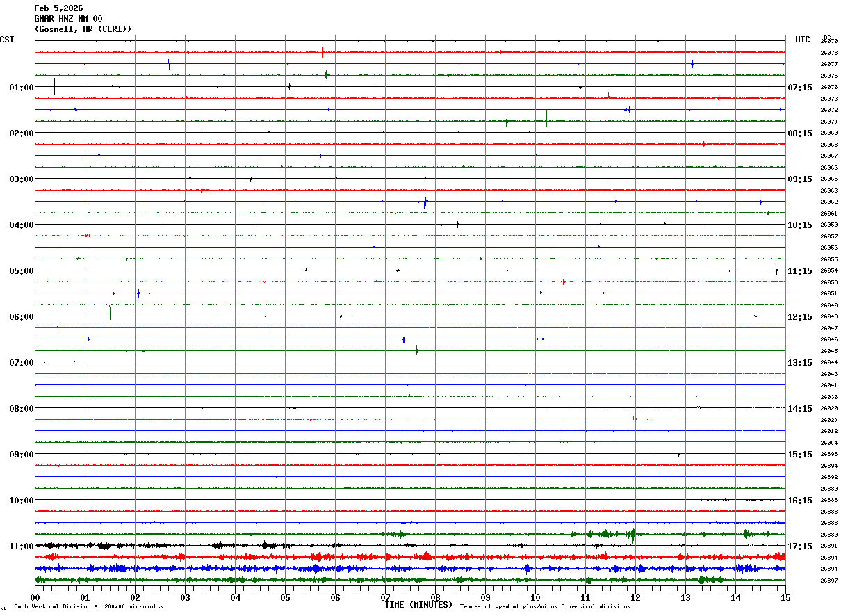The image size is (841, 616).
Task: Click the 'TIME (MINUTES)' axis title
Action: coord(418,605)
